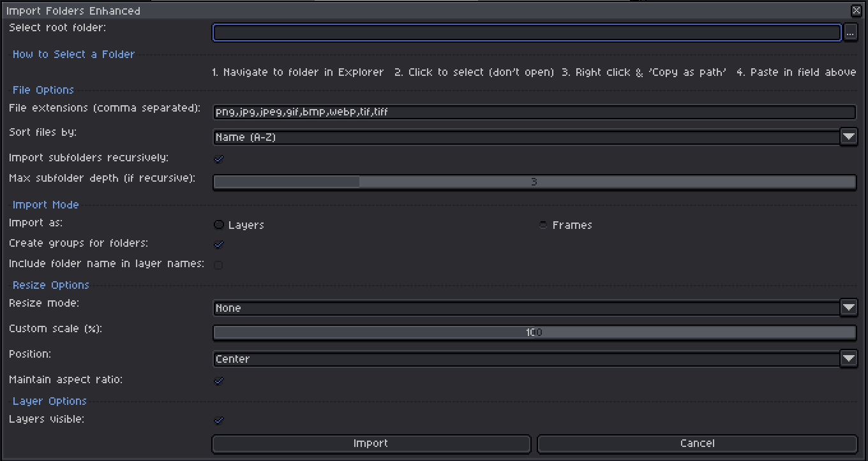This screenshot has width=868, height=461.
Task: Adjust the Max subfolder depth slider
Action: 534,182
